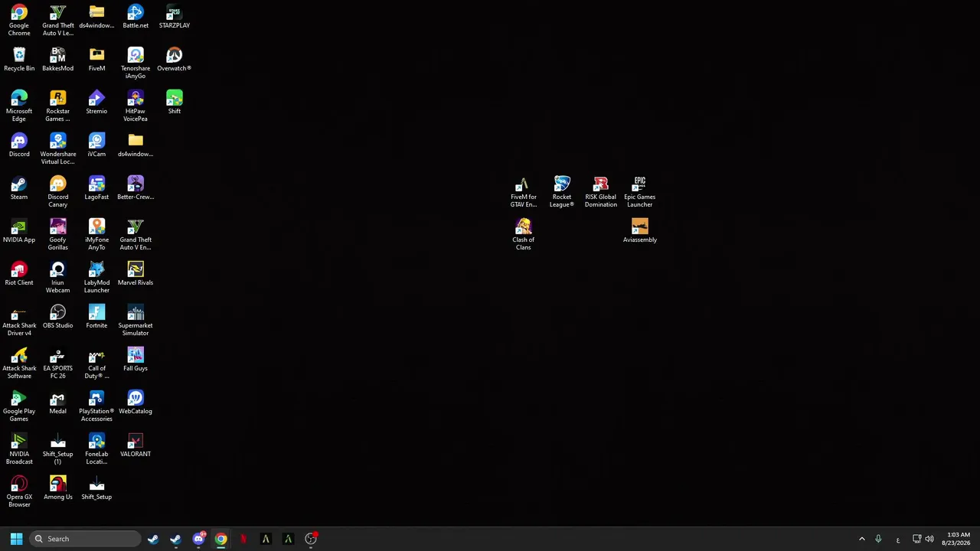Viewport: 980px width, 551px height.
Task: Click the NVIDIA App icon
Action: coord(19,231)
